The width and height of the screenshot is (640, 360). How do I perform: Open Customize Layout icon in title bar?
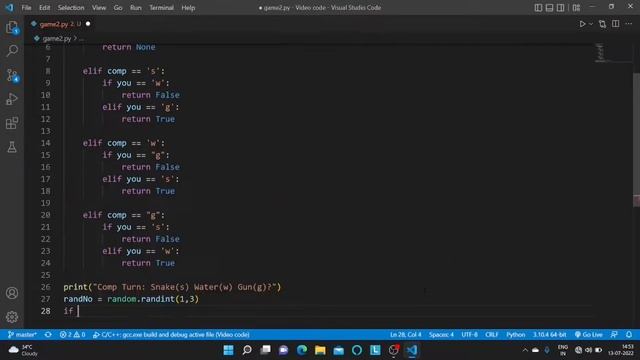tap(576, 8)
